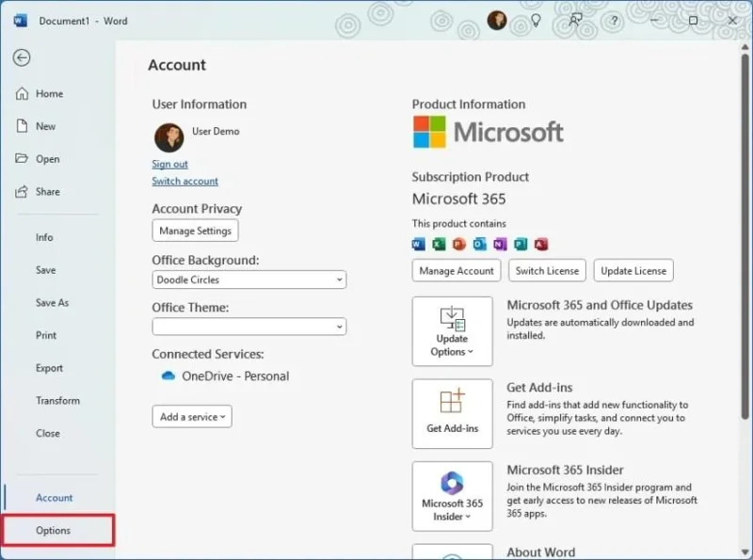Click the Home house icon
The width and height of the screenshot is (753, 560).
point(22,94)
